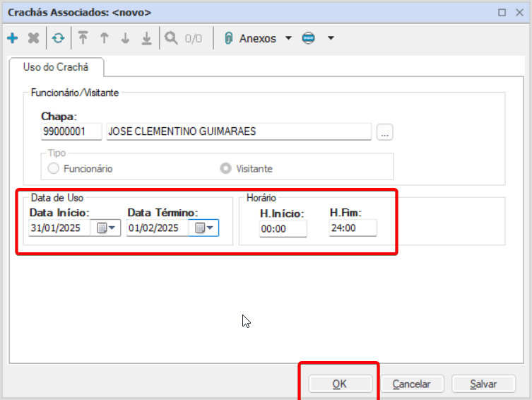Switch to Uso do Crachá tab
The width and height of the screenshot is (532, 400).
click(x=56, y=67)
